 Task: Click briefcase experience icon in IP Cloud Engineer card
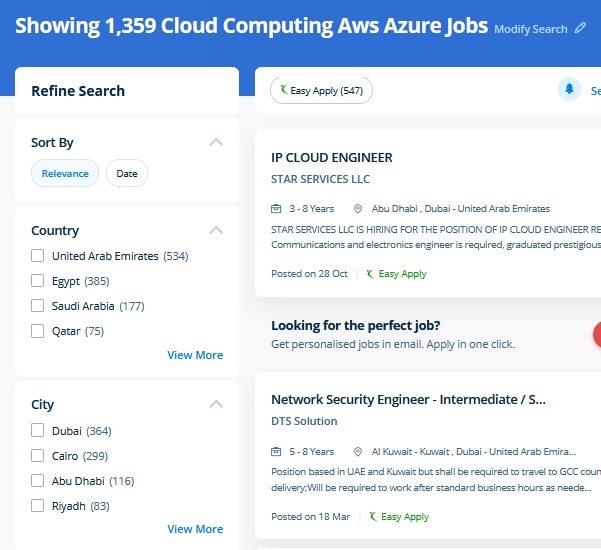(x=277, y=209)
